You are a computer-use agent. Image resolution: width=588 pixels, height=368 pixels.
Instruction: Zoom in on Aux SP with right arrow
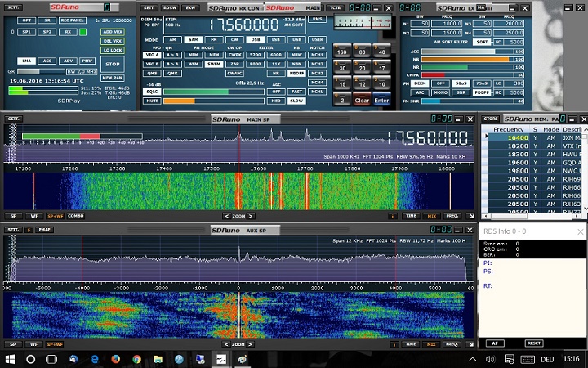[250, 344]
